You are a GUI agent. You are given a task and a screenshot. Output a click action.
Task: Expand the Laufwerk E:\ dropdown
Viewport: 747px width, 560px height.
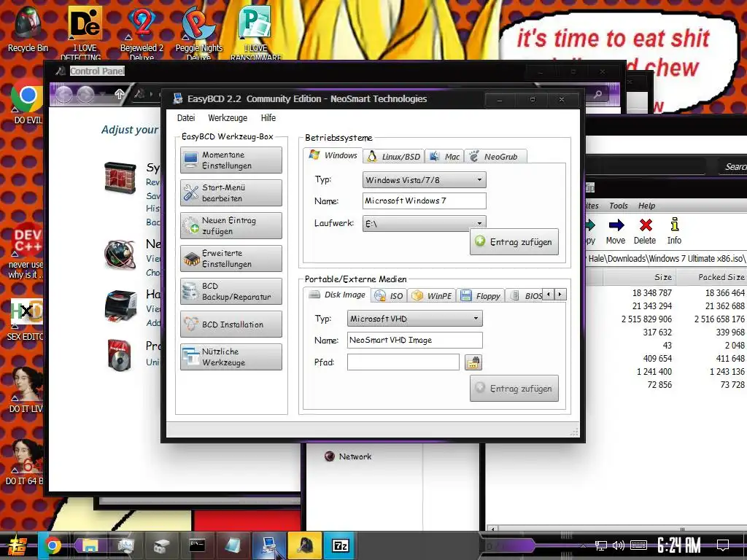pos(424,223)
